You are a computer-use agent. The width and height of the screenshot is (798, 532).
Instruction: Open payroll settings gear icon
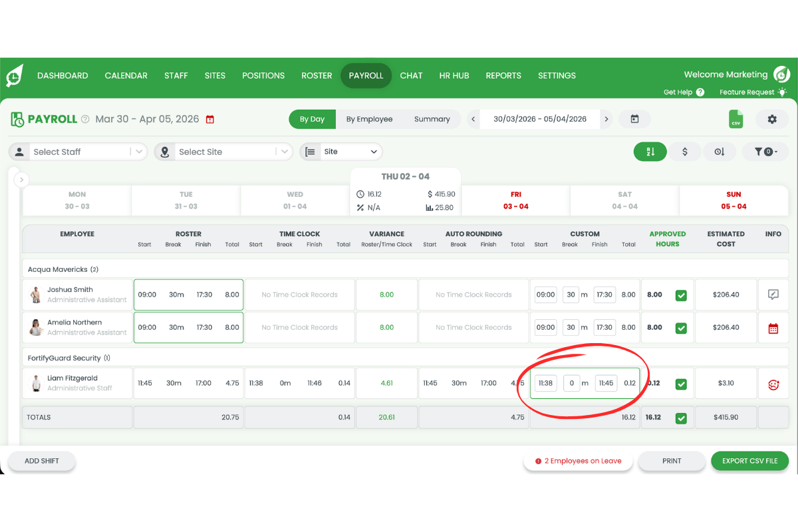coord(771,119)
